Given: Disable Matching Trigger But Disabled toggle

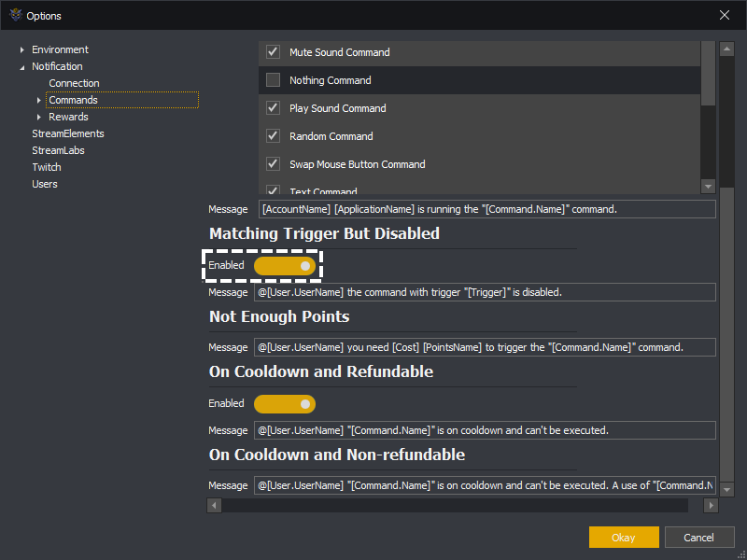Looking at the screenshot, I should click(285, 266).
